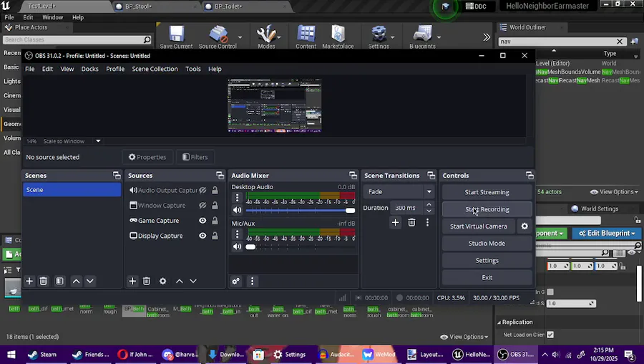Decrease transition duration stepper down
Screen dimensions: 644x364
click(x=429, y=211)
